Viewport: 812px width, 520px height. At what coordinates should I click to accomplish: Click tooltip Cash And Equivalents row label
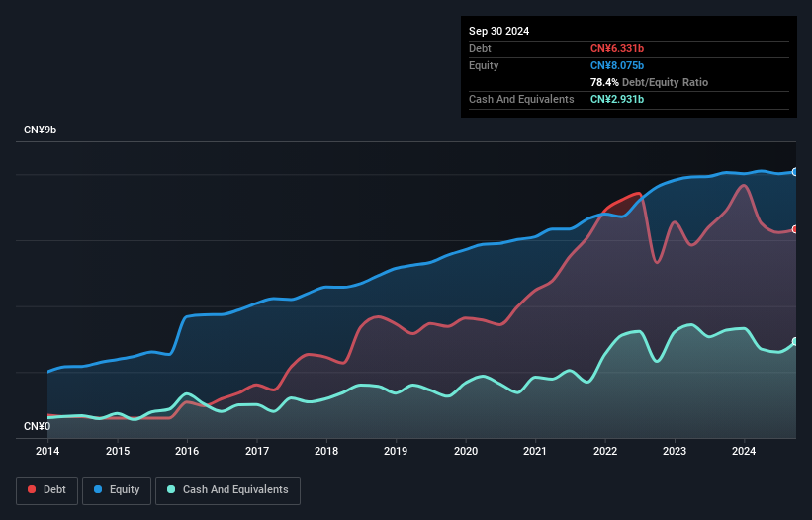(521, 99)
